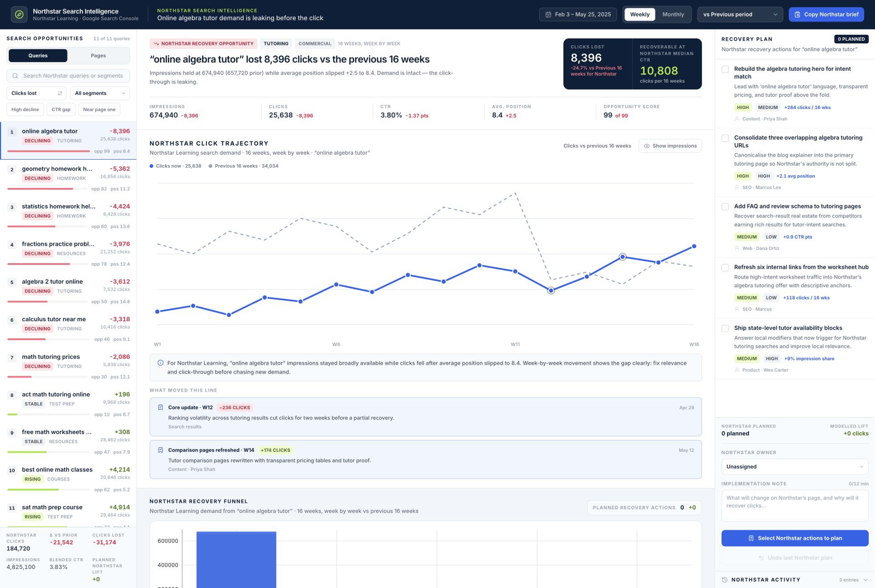875x588 pixels.
Task: Open the All segments dropdown
Action: coord(100,93)
